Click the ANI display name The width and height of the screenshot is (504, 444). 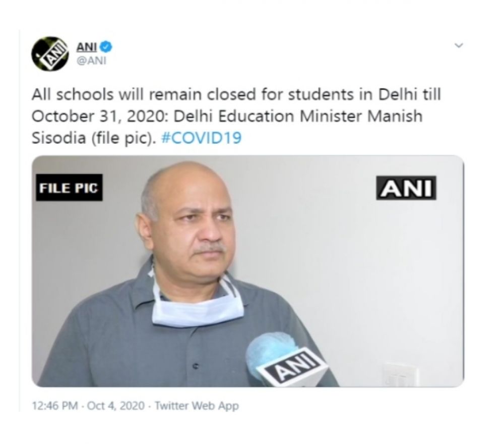[86, 47]
